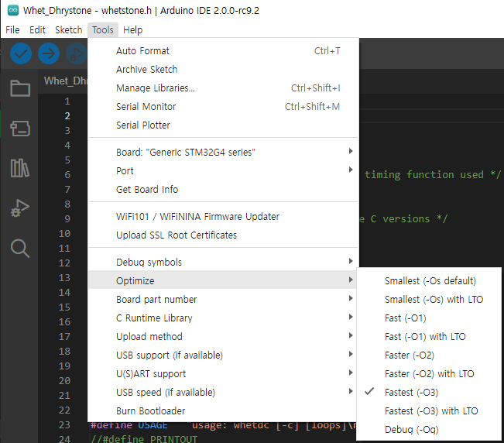Select Upload SSL Root Certificates
The width and height of the screenshot is (504, 443).
[223, 235]
